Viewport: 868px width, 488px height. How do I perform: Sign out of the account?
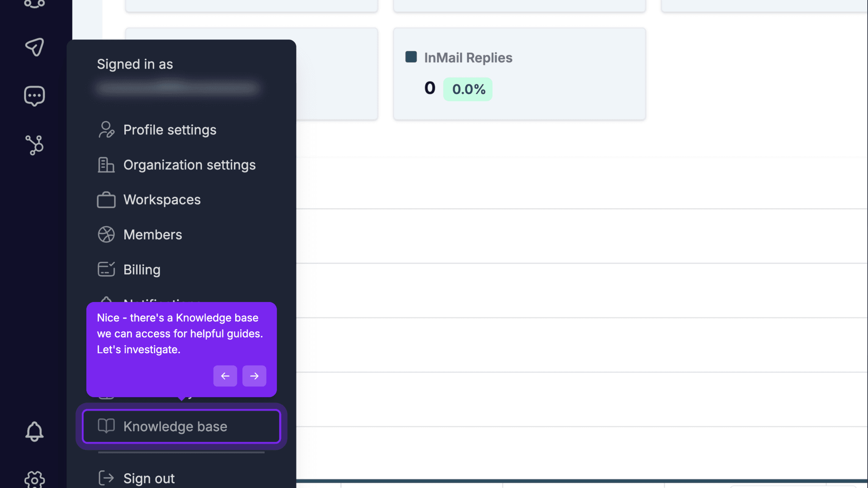[x=149, y=478]
